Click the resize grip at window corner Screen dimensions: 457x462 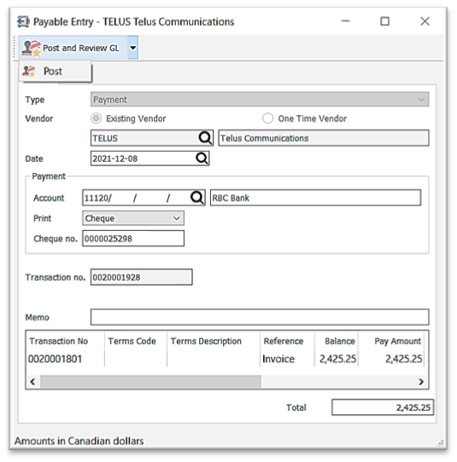pos(441,443)
